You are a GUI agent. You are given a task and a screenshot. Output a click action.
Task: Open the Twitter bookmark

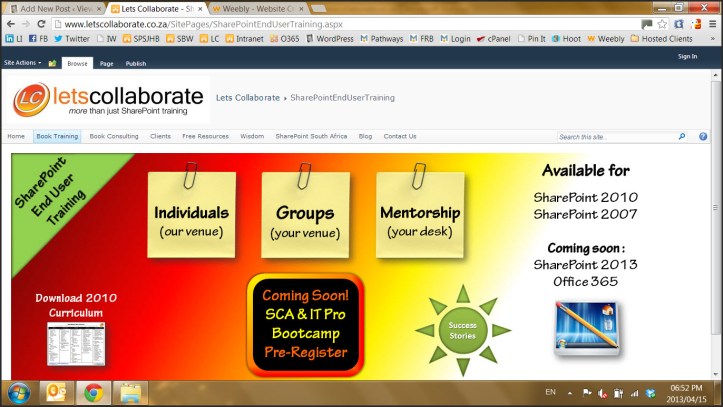tap(72, 39)
